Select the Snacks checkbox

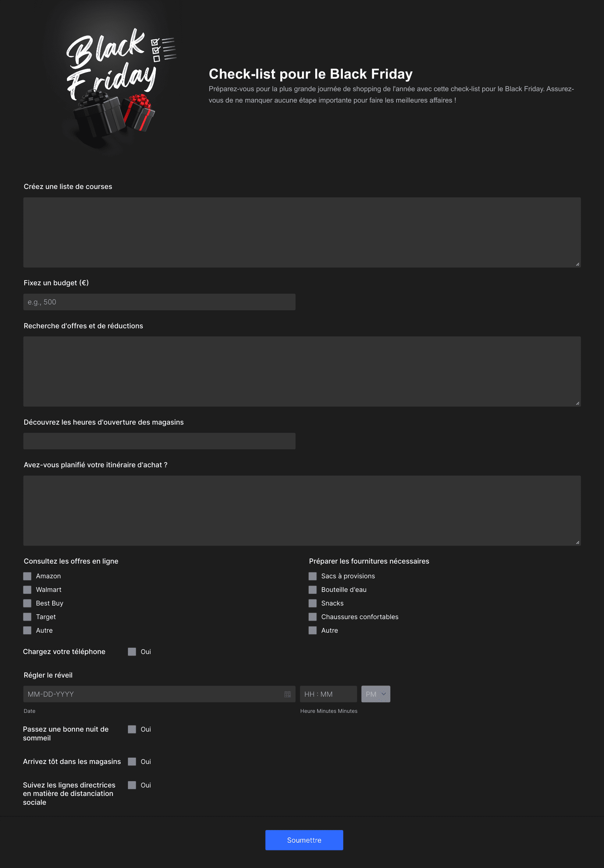(312, 603)
